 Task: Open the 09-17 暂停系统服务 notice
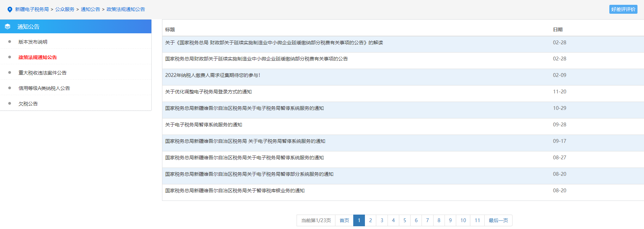(245, 141)
